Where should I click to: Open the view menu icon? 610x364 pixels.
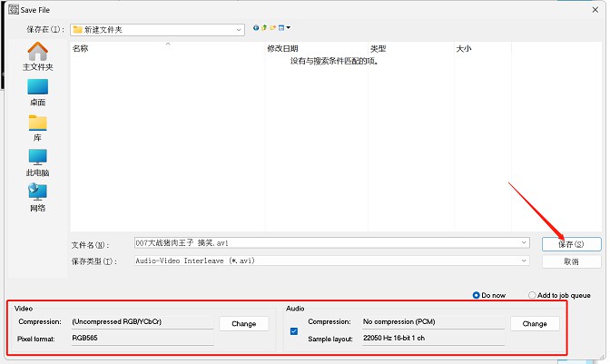(x=285, y=29)
